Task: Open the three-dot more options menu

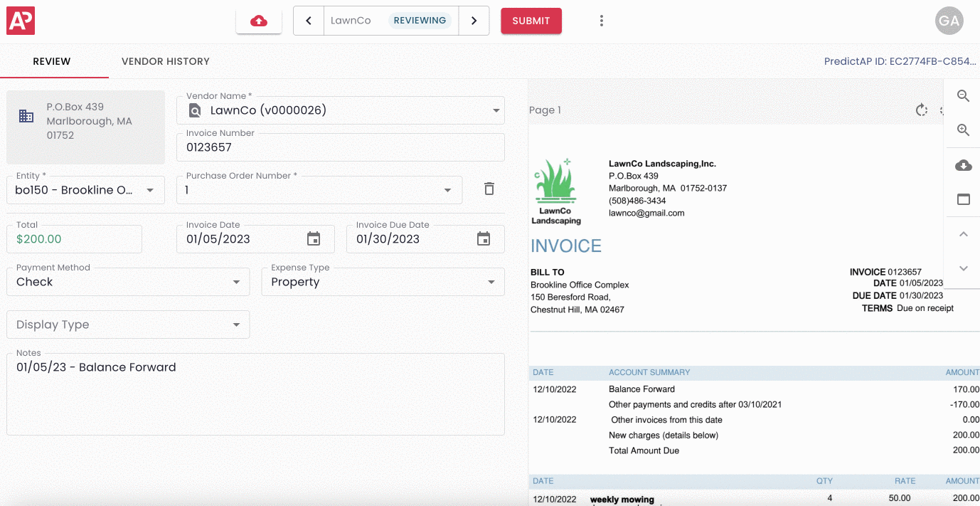Action: click(602, 21)
